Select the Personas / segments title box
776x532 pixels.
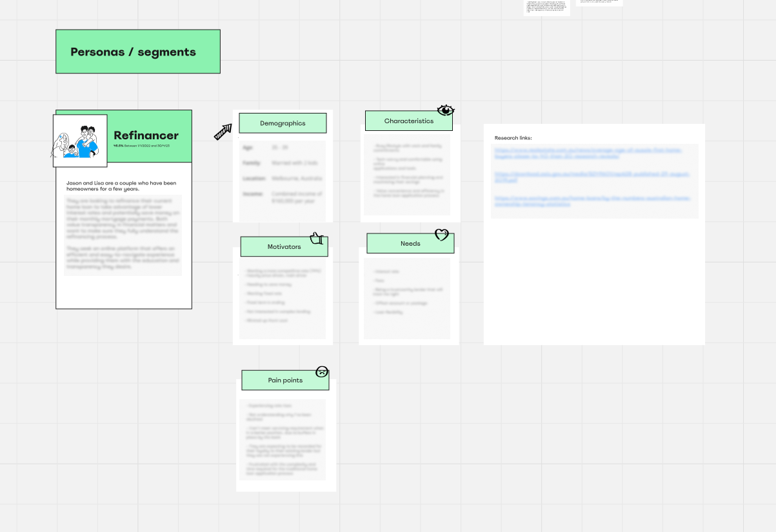[x=138, y=52]
